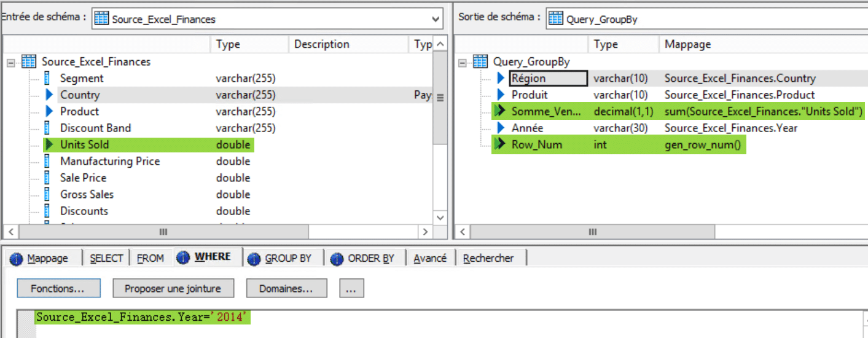Switch to the Mappage tab
Image resolution: width=868 pixels, height=338 pixels.
[47, 259]
